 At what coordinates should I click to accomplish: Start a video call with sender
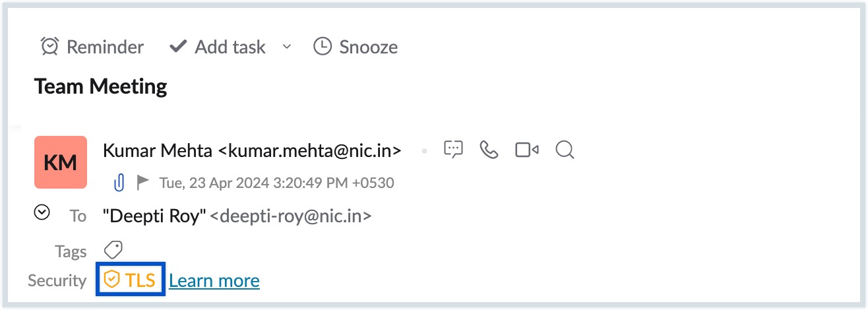coord(526,150)
